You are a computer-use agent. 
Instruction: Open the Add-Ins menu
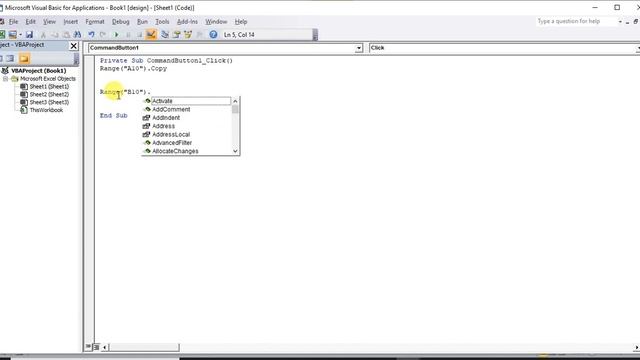(x=187, y=22)
